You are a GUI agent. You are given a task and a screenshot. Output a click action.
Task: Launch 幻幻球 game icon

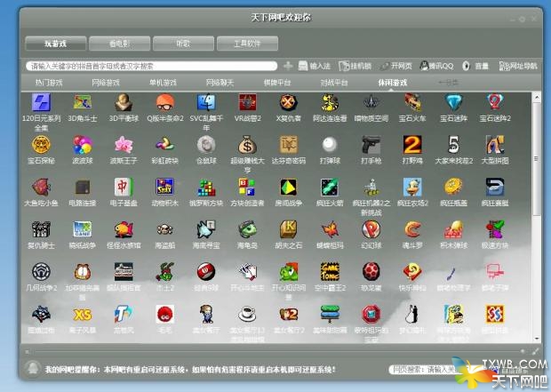[371, 229]
